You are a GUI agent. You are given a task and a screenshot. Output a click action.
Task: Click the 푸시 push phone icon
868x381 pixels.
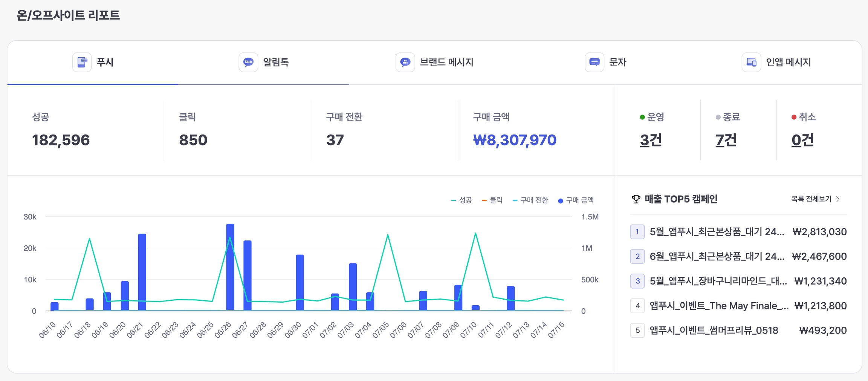(x=82, y=62)
